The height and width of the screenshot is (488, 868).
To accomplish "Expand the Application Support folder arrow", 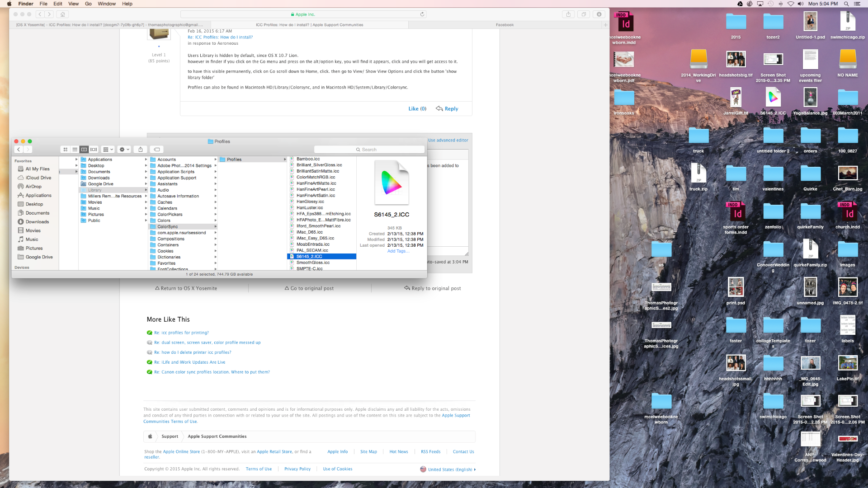I will point(216,178).
